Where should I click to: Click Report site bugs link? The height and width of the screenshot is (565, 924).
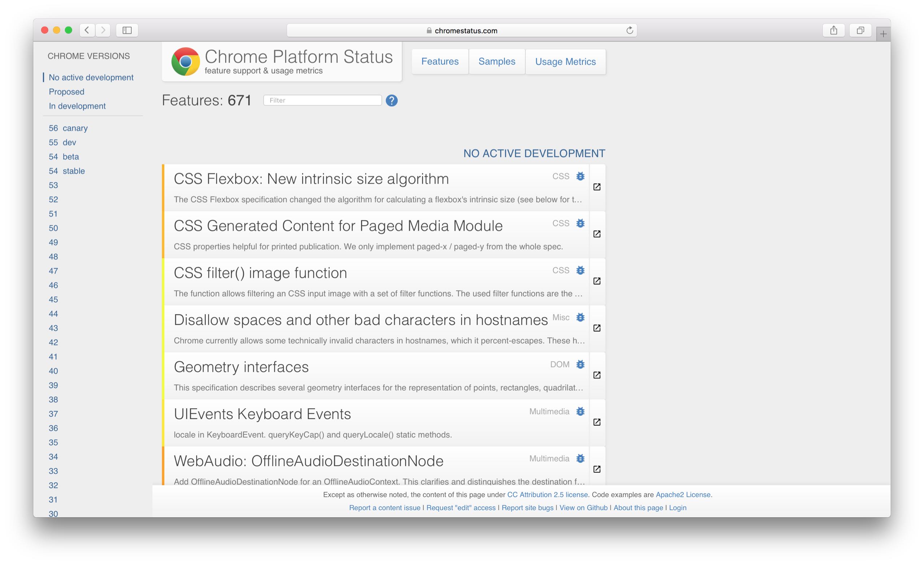(x=527, y=508)
